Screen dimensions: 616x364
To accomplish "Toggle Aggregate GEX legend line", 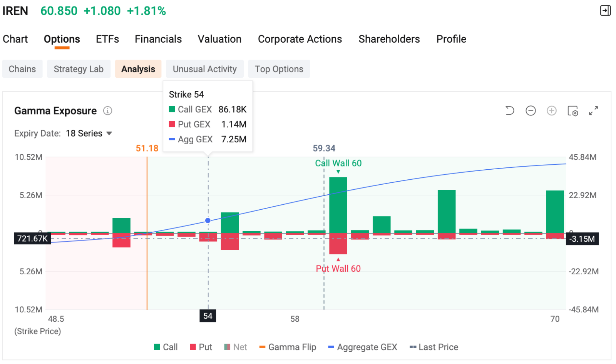I will 362,347.
